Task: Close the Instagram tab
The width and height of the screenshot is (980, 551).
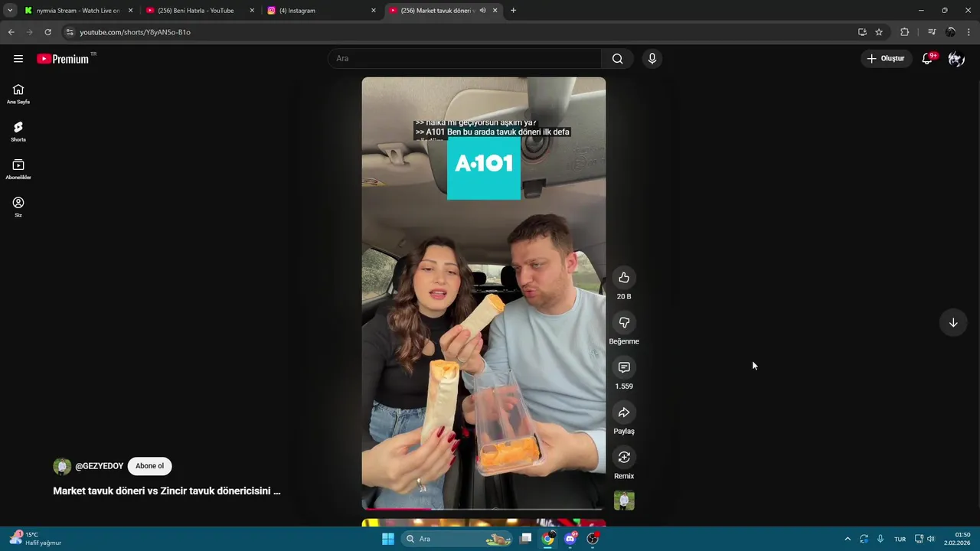Action: [x=374, y=11]
